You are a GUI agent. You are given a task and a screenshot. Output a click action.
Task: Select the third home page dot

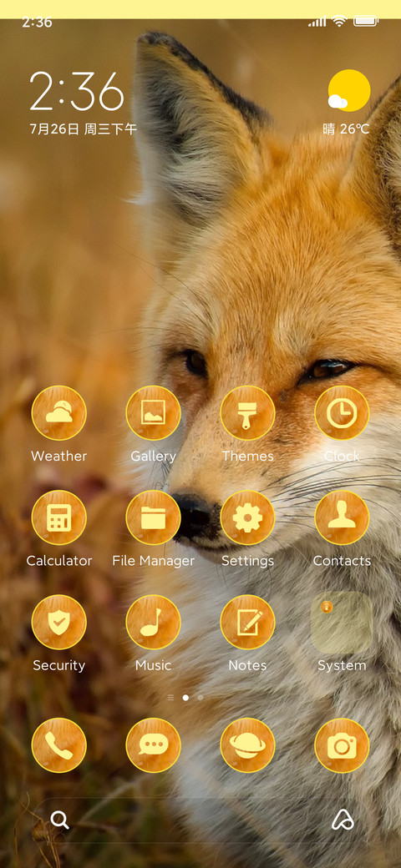tap(200, 698)
